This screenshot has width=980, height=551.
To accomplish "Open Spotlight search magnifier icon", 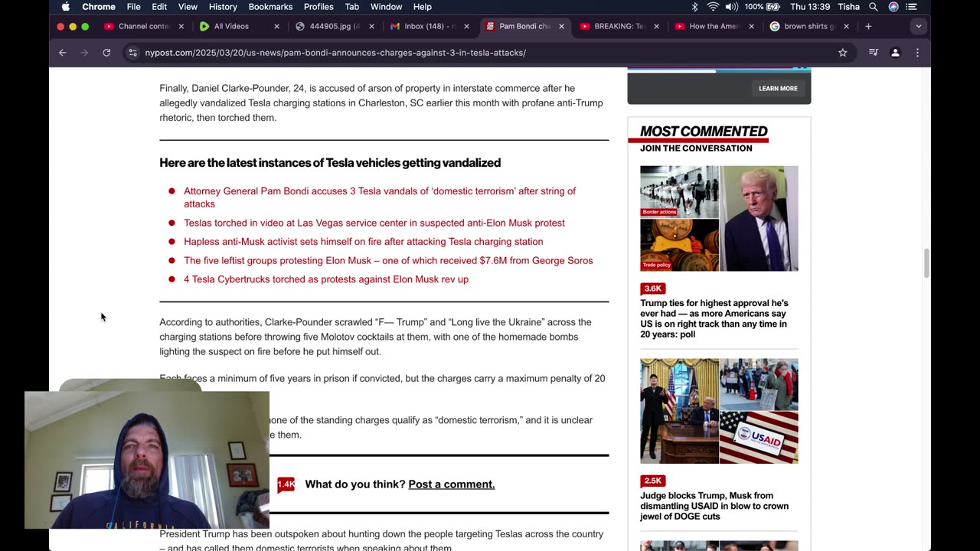I will click(874, 7).
